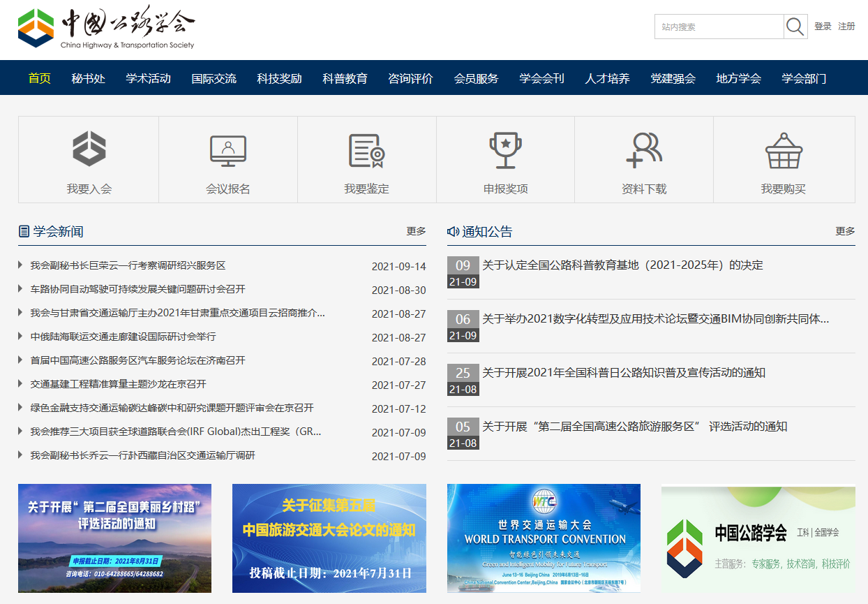Open the World Transport Convention banner
Screen dimensions: 868x604
click(544, 538)
